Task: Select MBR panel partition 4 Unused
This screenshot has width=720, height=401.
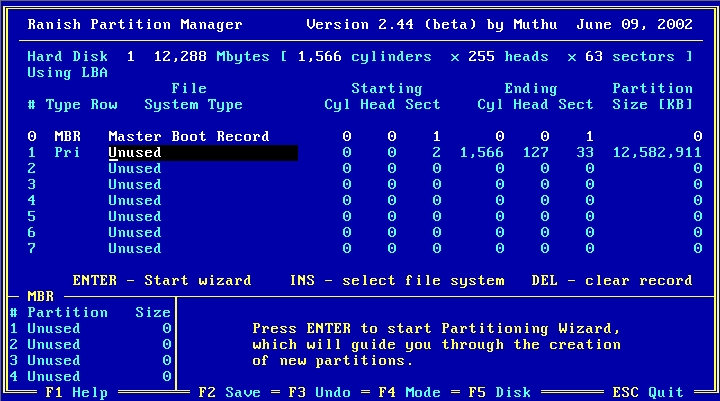Action: tap(91, 377)
